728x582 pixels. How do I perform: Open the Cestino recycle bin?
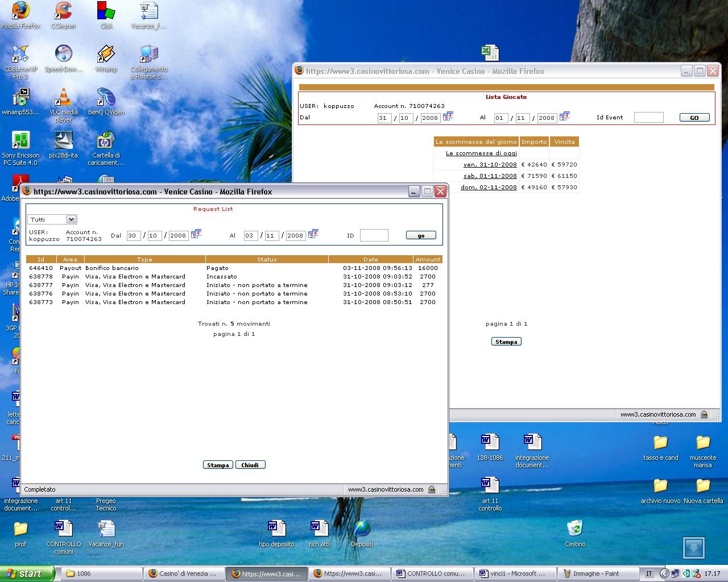pyautogui.click(x=575, y=534)
